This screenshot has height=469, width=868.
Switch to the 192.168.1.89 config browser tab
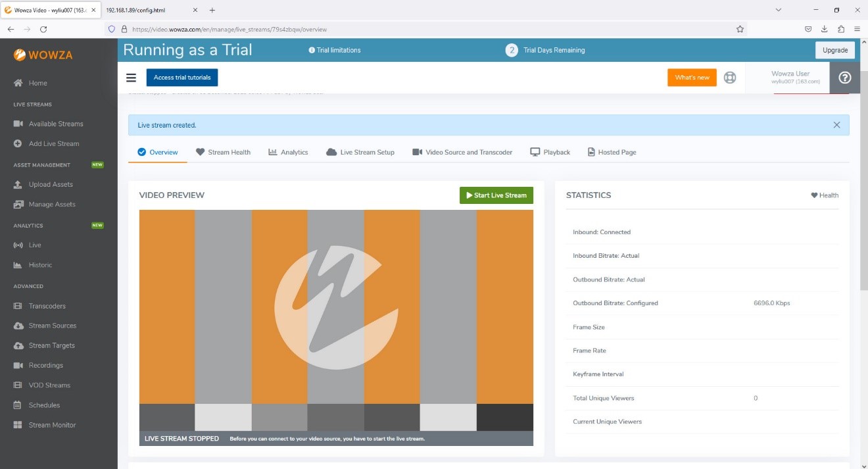[152, 10]
